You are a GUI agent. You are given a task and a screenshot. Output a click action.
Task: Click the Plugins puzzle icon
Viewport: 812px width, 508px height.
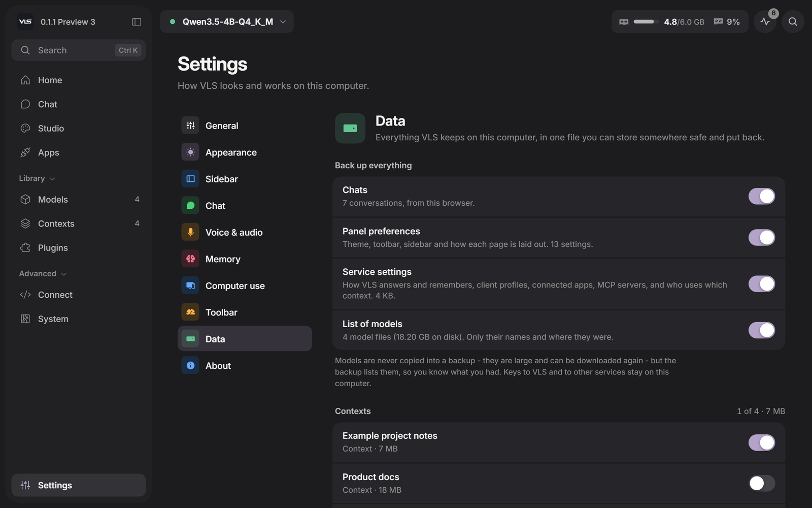tap(25, 247)
